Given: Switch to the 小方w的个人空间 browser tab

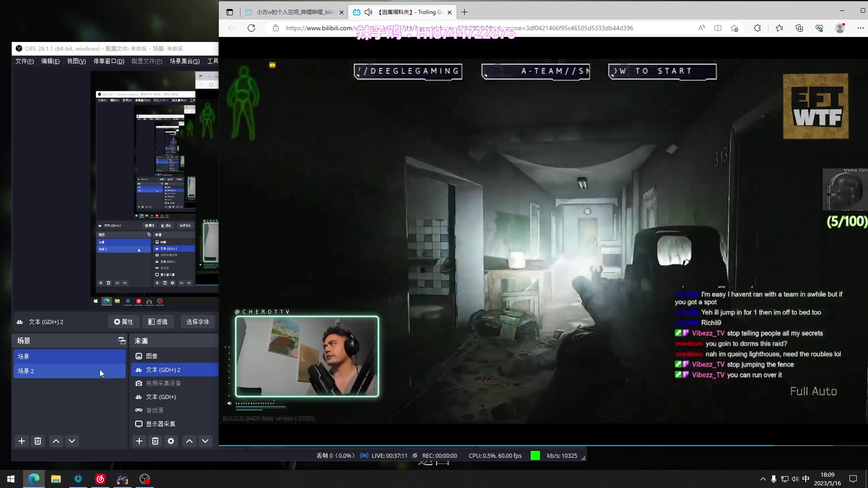Looking at the screenshot, I should point(294,12).
